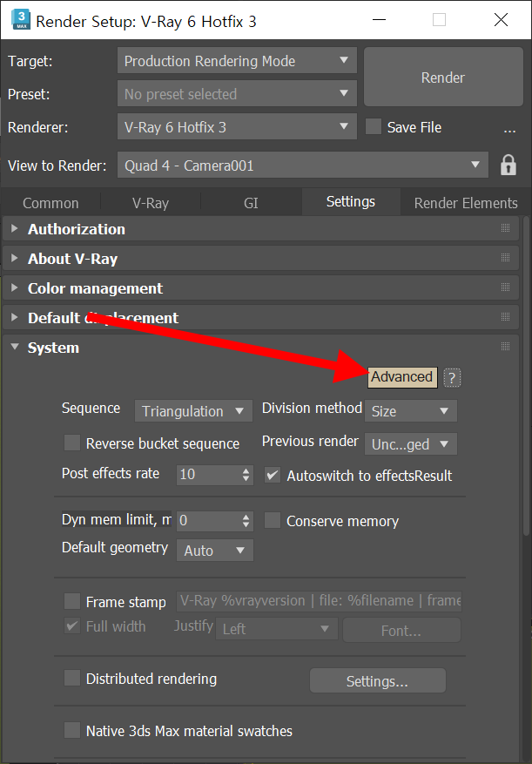This screenshot has height=764, width=532.
Task: Click the About V-Ray rollout grip handle
Action: pyautogui.click(x=505, y=258)
